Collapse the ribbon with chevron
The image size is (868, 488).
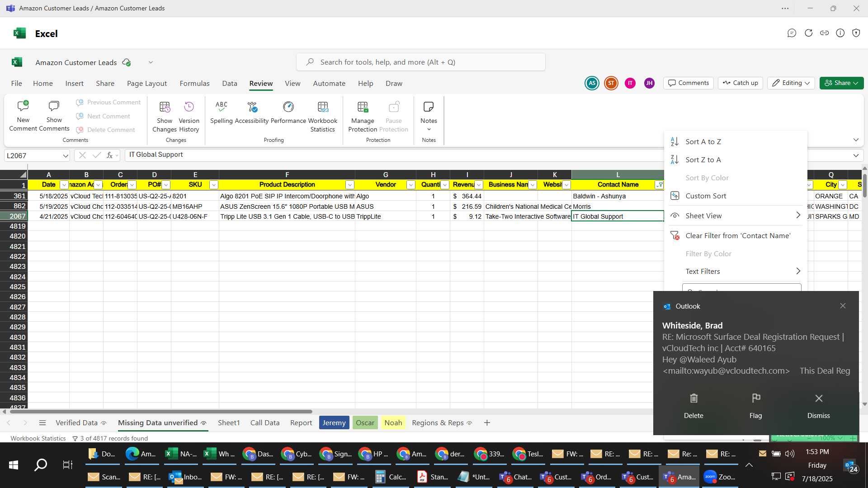coord(856,140)
